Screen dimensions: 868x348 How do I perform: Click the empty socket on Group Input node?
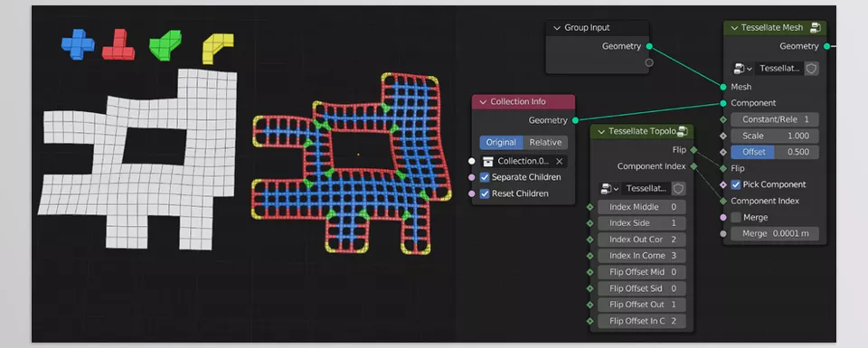649,62
